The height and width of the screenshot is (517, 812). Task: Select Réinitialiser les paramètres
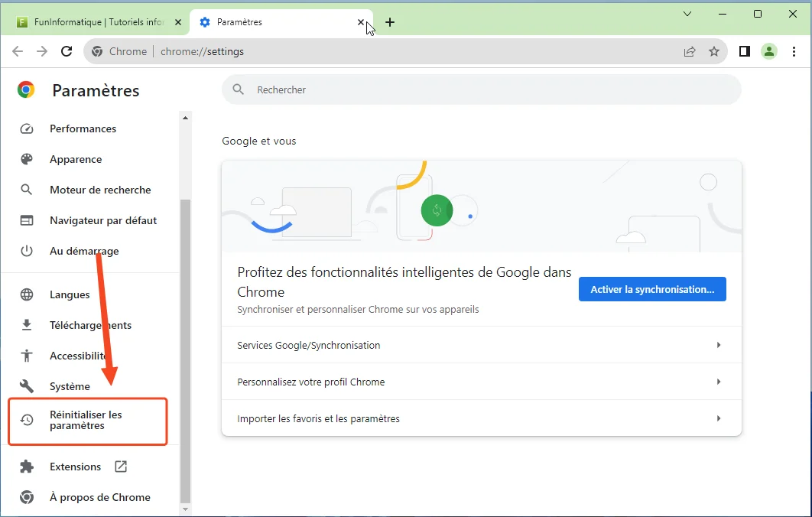(x=87, y=421)
